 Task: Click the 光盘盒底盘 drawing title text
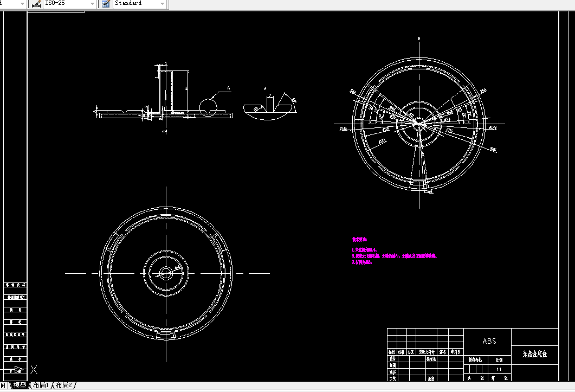pos(535,354)
